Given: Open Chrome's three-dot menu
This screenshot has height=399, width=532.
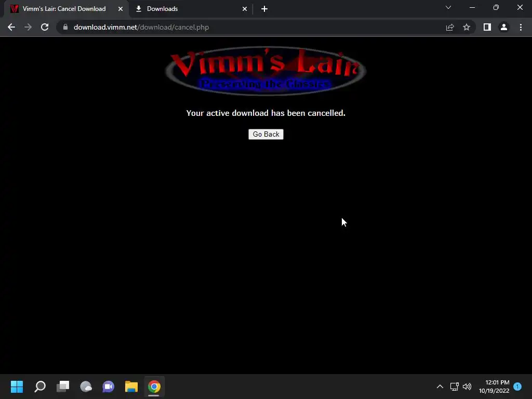Looking at the screenshot, I should [x=521, y=27].
